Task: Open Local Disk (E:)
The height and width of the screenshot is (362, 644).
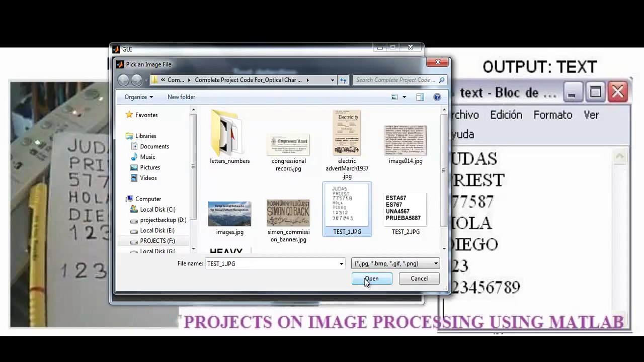Action: tap(152, 231)
